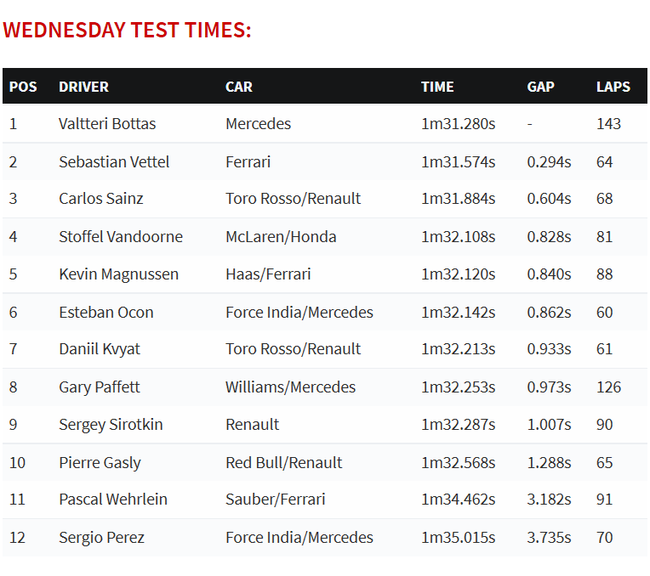Select the Valtteri Bottas driver name

(107, 124)
